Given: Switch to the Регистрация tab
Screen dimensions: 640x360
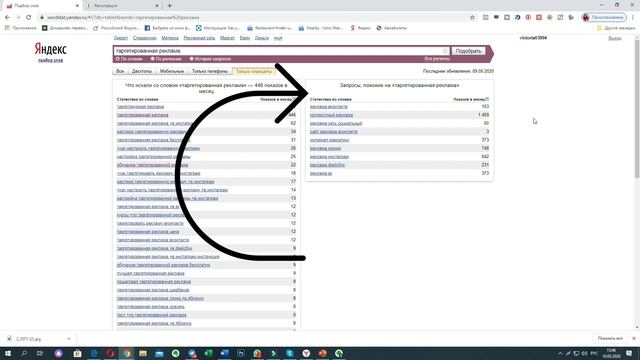Looking at the screenshot, I should (x=121, y=6).
